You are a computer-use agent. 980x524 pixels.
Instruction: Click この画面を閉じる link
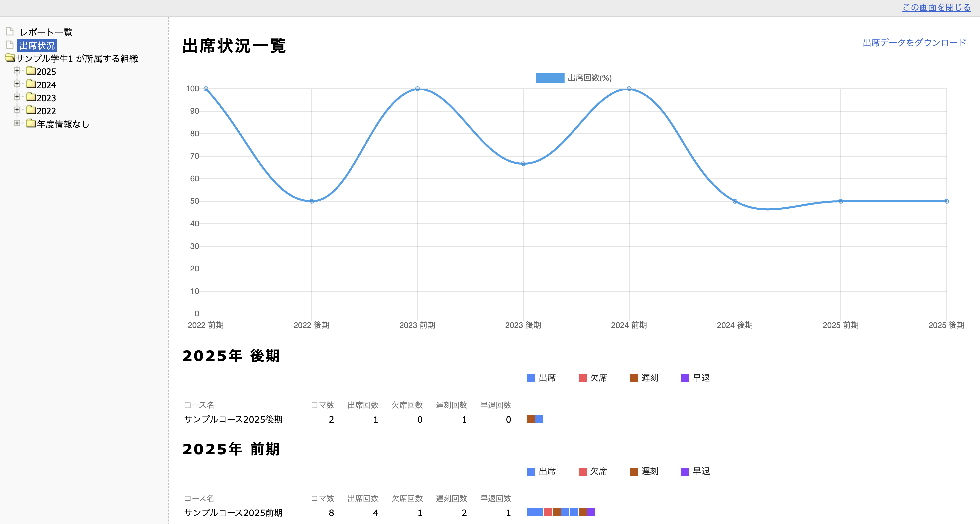click(x=936, y=7)
